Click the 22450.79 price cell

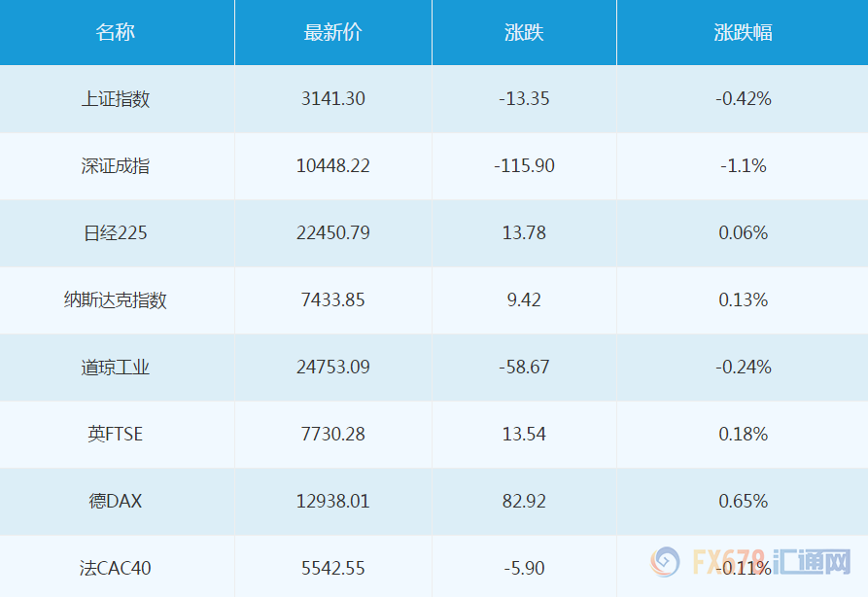(x=333, y=232)
